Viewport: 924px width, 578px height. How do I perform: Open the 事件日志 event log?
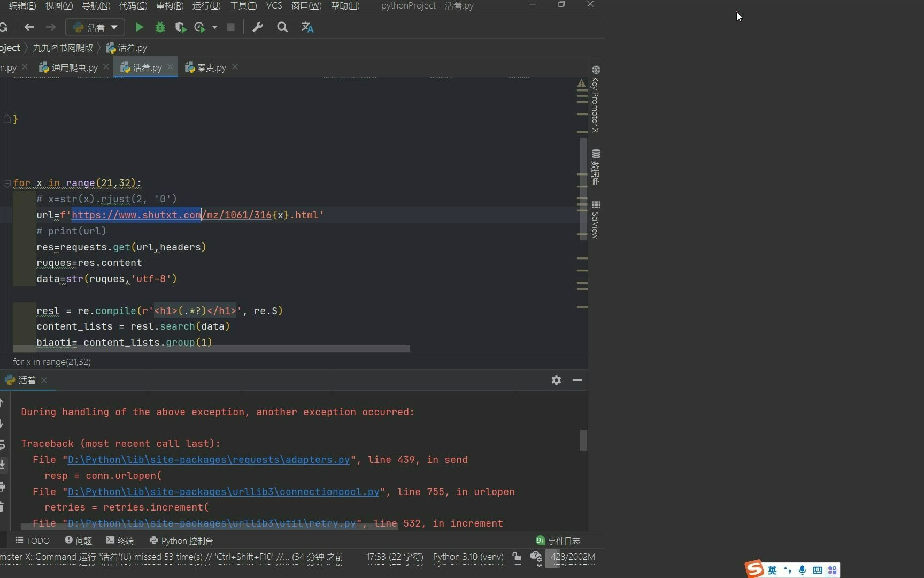pyautogui.click(x=564, y=541)
